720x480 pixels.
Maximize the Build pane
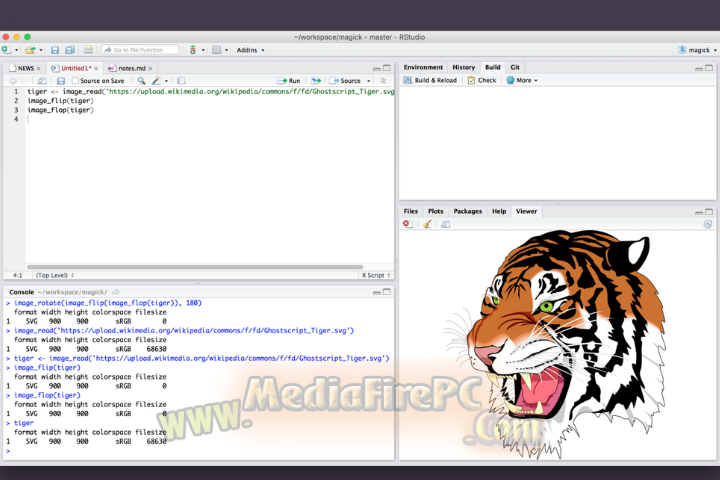point(709,68)
